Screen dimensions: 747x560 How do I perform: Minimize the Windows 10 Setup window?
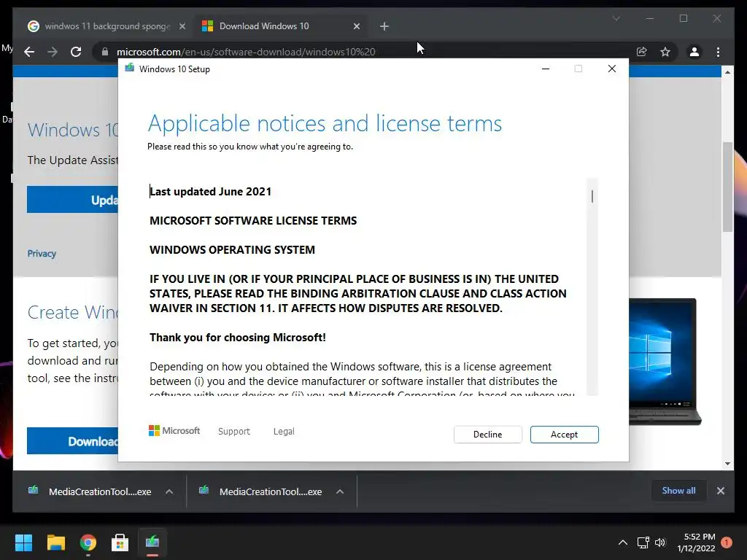coord(546,69)
